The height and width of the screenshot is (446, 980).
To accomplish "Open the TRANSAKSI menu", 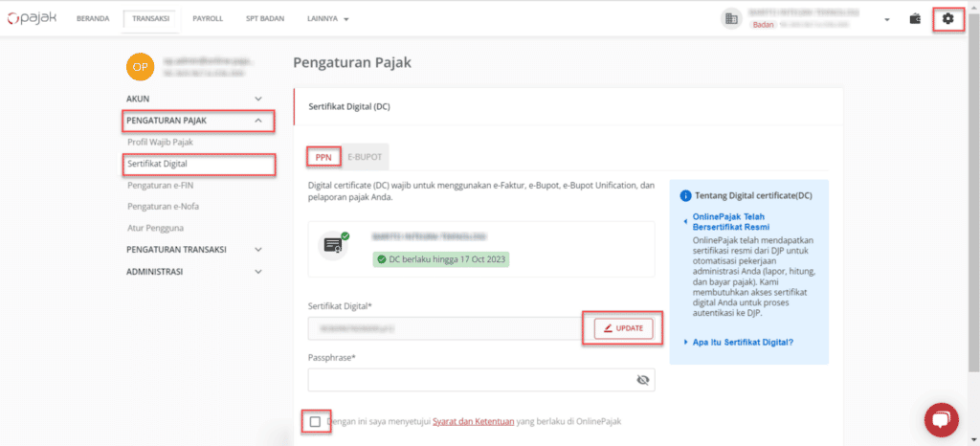I will 150,19.
